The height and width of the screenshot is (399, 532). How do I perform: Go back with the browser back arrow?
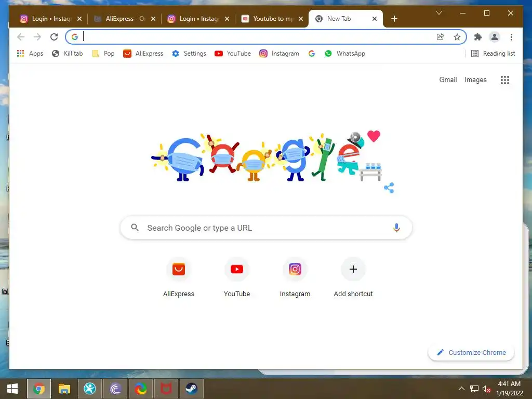21,37
